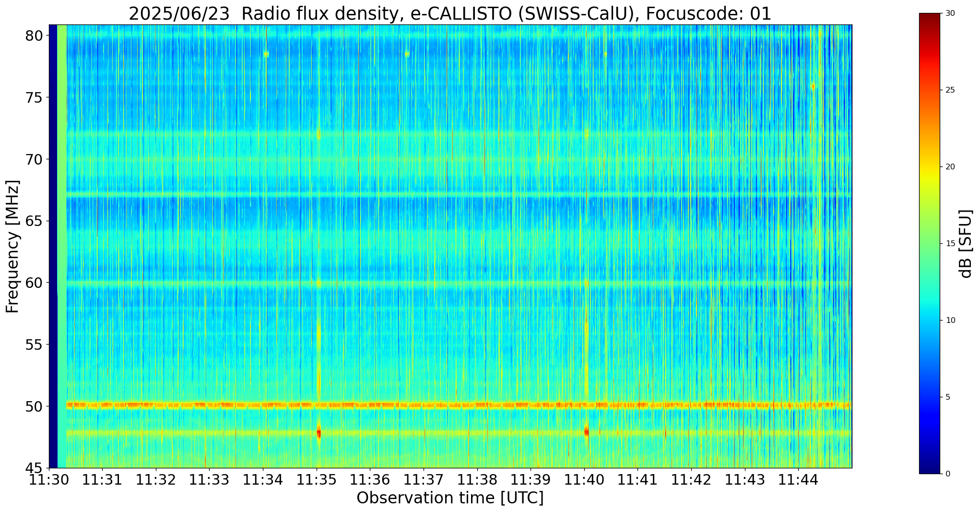Click the colorbar tick label 30
The height and width of the screenshot is (512, 980).
[949, 13]
